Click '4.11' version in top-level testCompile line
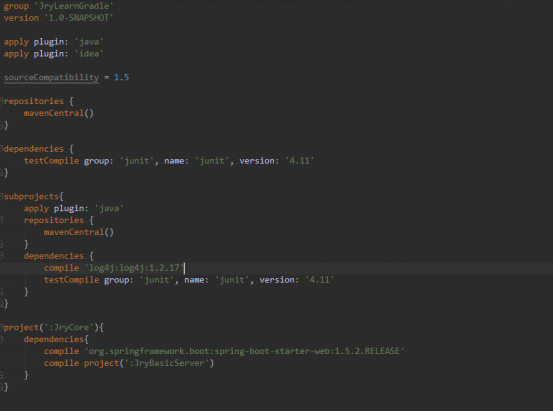Viewport: 553px width, 412px height. click(299, 161)
